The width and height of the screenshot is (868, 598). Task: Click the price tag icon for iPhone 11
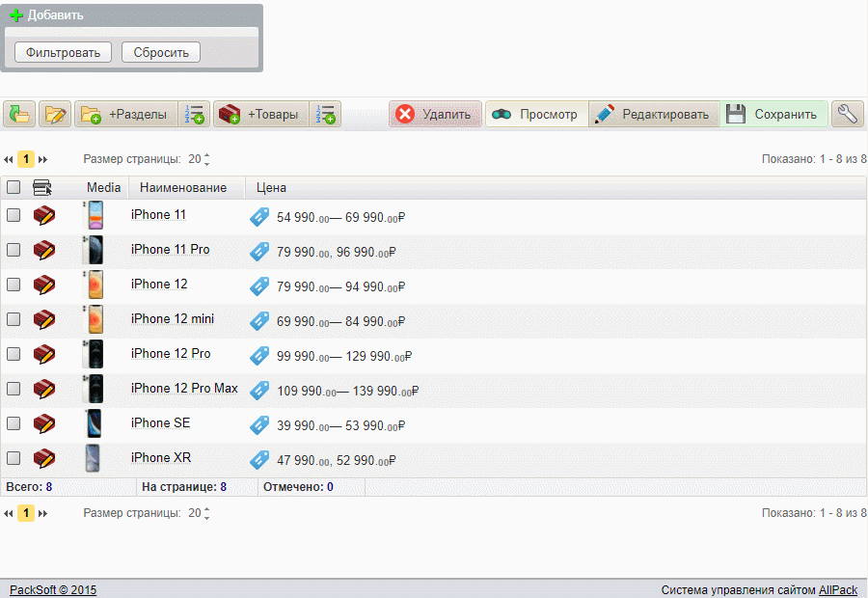click(x=259, y=217)
